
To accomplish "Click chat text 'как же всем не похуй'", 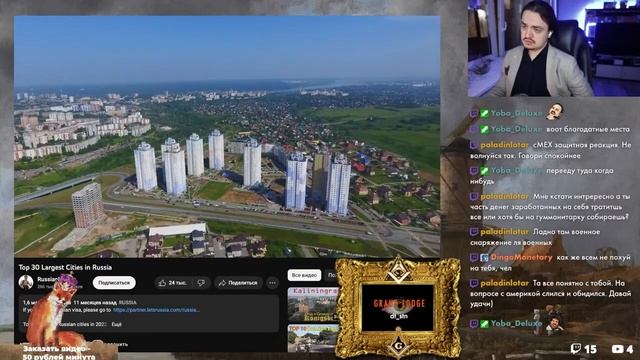I will [593, 258].
